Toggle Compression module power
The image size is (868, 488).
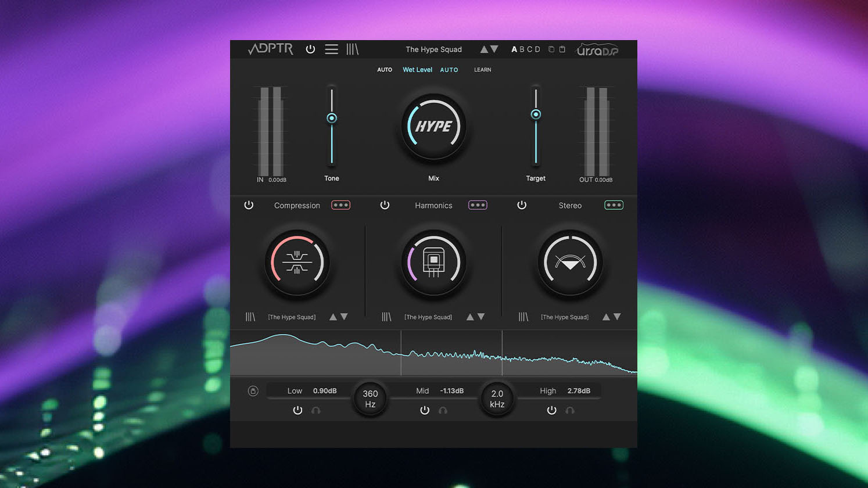[x=249, y=205]
